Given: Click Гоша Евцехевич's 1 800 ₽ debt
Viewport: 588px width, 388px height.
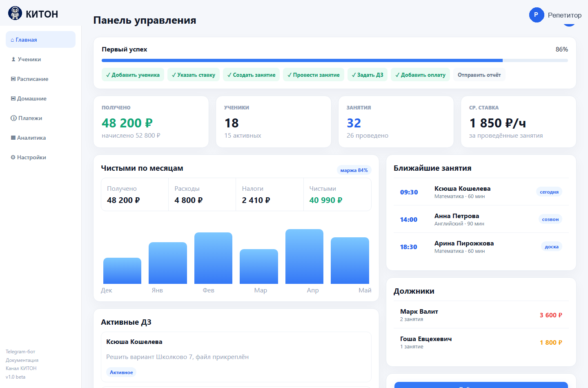Looking at the screenshot, I should pyautogui.click(x=551, y=343).
